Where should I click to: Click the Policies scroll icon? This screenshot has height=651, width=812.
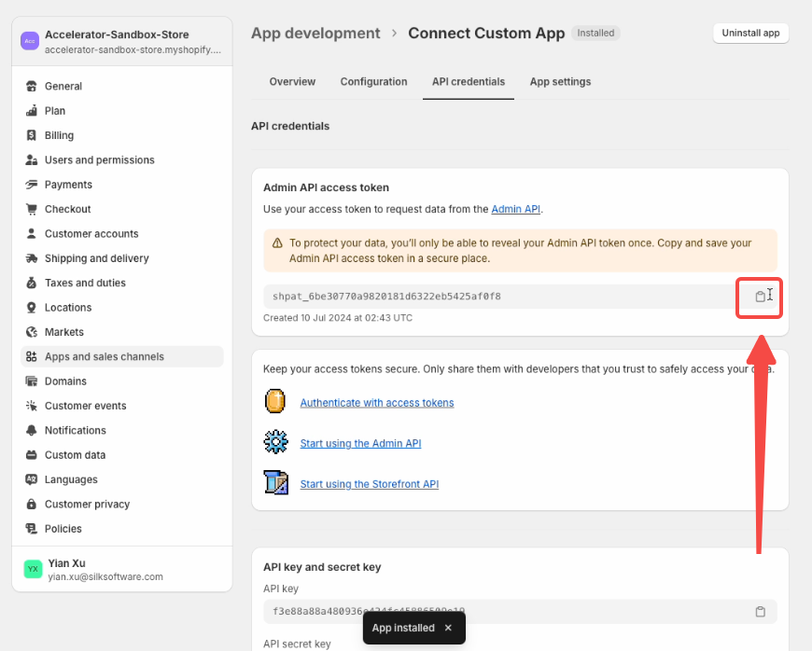click(32, 529)
